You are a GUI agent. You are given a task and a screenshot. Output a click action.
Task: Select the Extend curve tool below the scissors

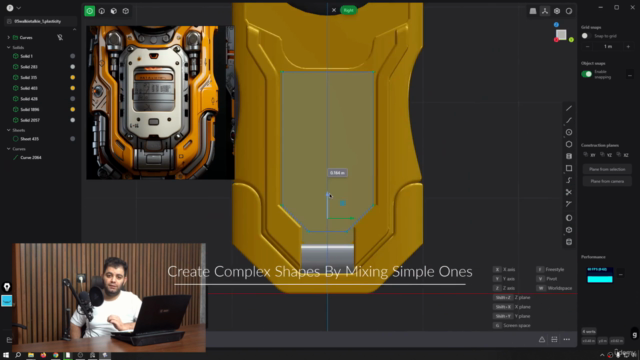(569, 204)
